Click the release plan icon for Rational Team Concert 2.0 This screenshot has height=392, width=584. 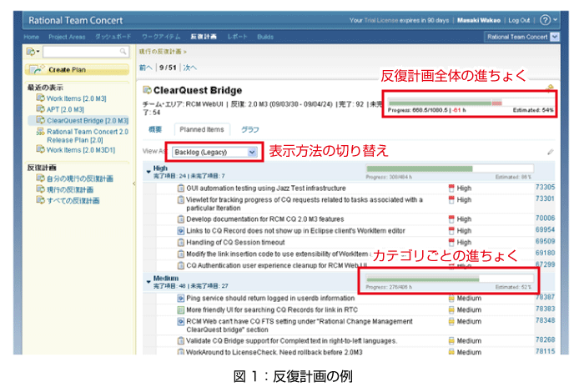coord(40,131)
